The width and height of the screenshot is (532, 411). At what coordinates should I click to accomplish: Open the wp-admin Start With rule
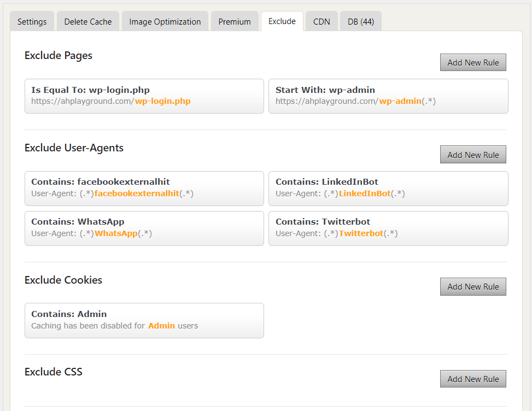coord(388,96)
